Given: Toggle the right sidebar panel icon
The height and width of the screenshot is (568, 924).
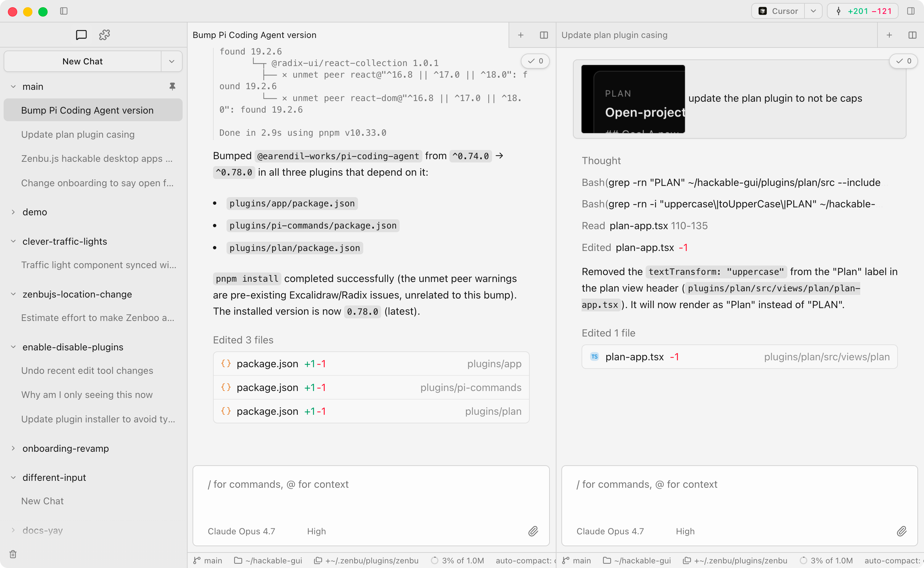Looking at the screenshot, I should (911, 11).
